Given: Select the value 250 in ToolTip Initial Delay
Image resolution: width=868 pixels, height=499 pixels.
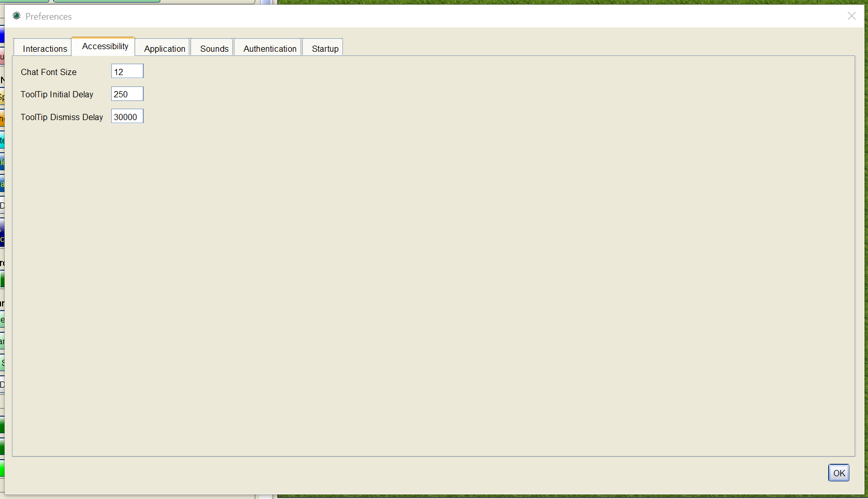Looking at the screenshot, I should pyautogui.click(x=122, y=94).
